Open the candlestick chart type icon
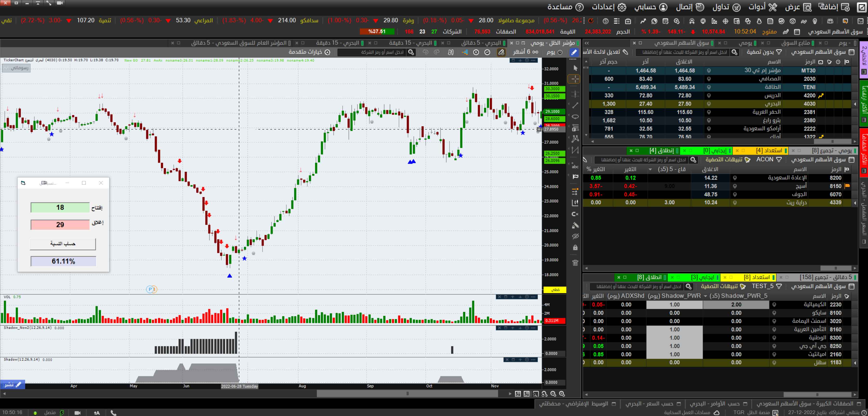Image resolution: width=868 pixels, height=416 pixels. coord(450,52)
